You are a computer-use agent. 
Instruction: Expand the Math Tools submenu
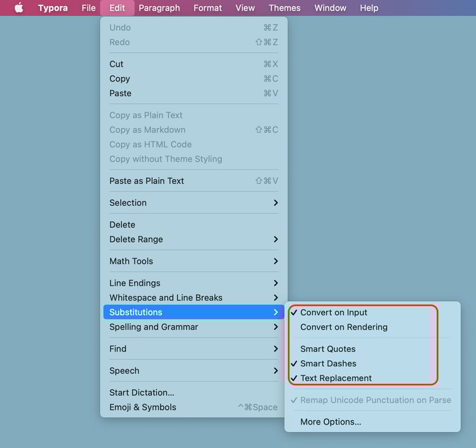(194, 261)
